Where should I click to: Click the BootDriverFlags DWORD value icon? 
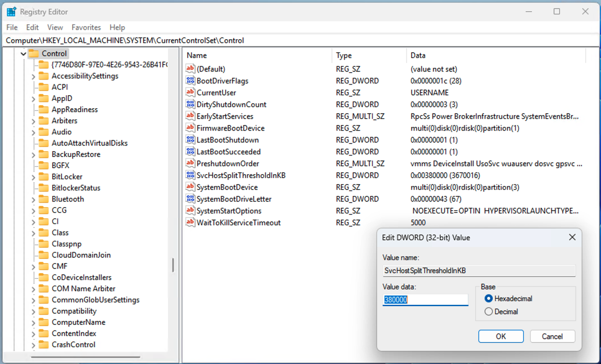click(190, 81)
